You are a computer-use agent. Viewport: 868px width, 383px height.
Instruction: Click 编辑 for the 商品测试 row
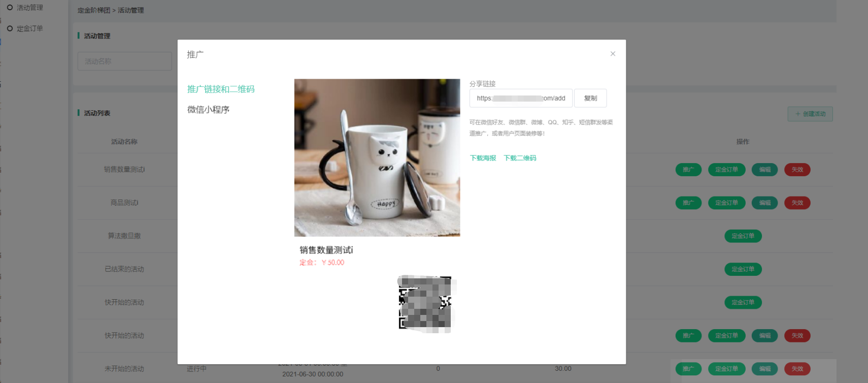point(764,203)
